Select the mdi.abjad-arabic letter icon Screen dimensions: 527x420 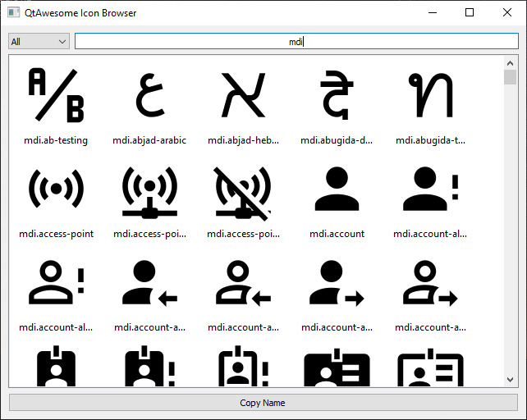coord(150,95)
